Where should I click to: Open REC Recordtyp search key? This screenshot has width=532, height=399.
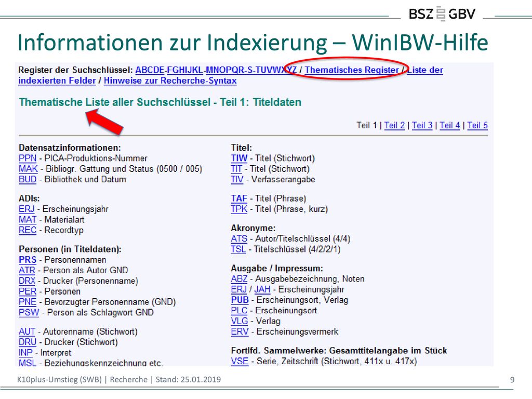28,230
